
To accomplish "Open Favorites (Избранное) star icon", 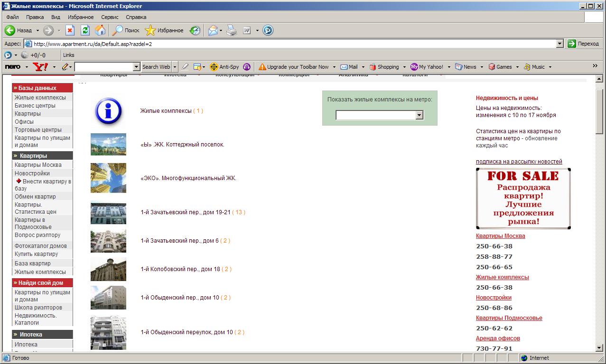I will [150, 30].
